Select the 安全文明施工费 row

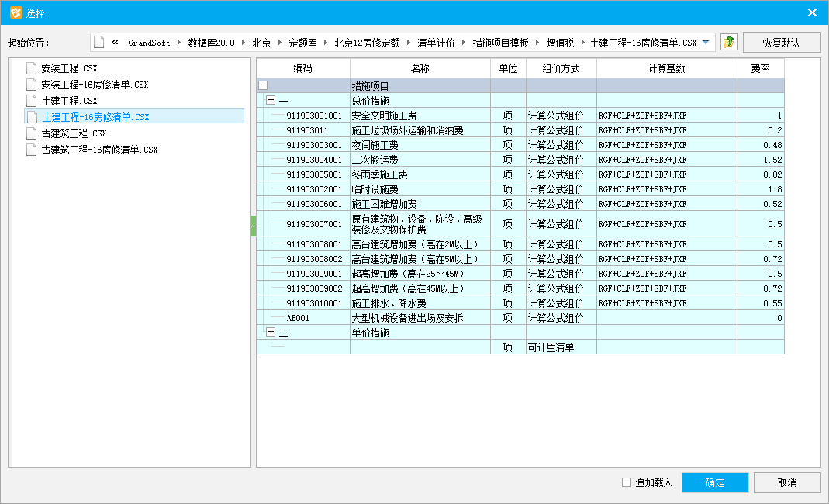coord(520,116)
